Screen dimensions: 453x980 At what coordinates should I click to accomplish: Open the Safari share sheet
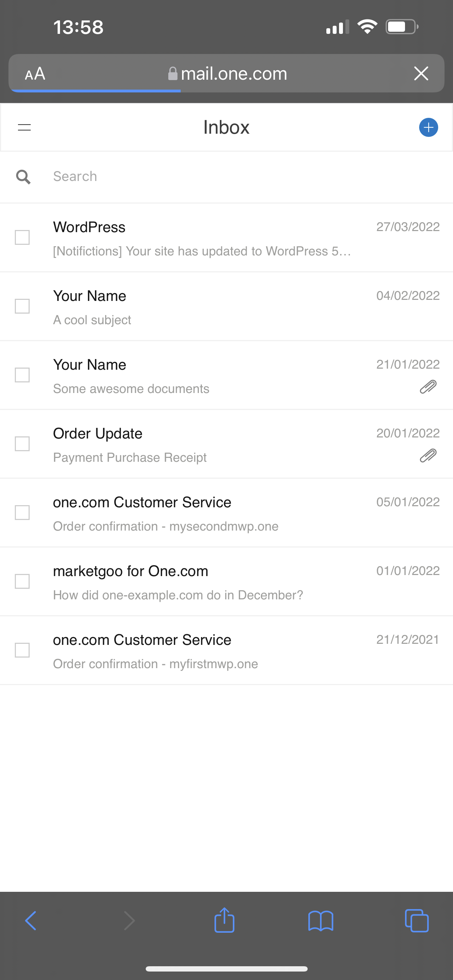pyautogui.click(x=224, y=920)
